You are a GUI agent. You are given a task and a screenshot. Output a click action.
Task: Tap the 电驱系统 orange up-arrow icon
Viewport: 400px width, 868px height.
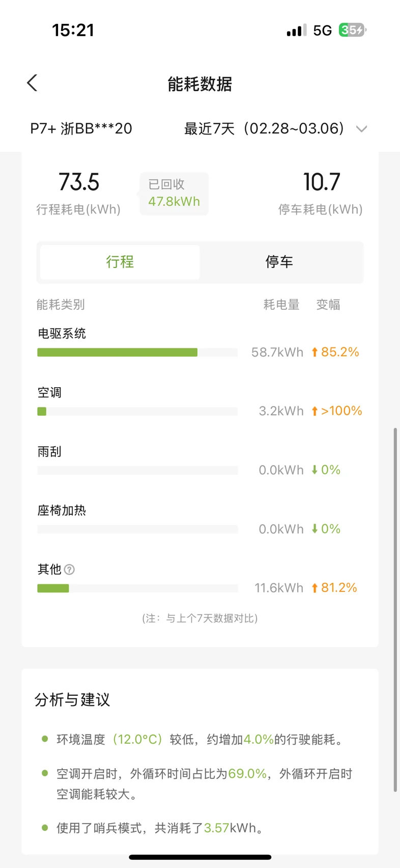(315, 352)
